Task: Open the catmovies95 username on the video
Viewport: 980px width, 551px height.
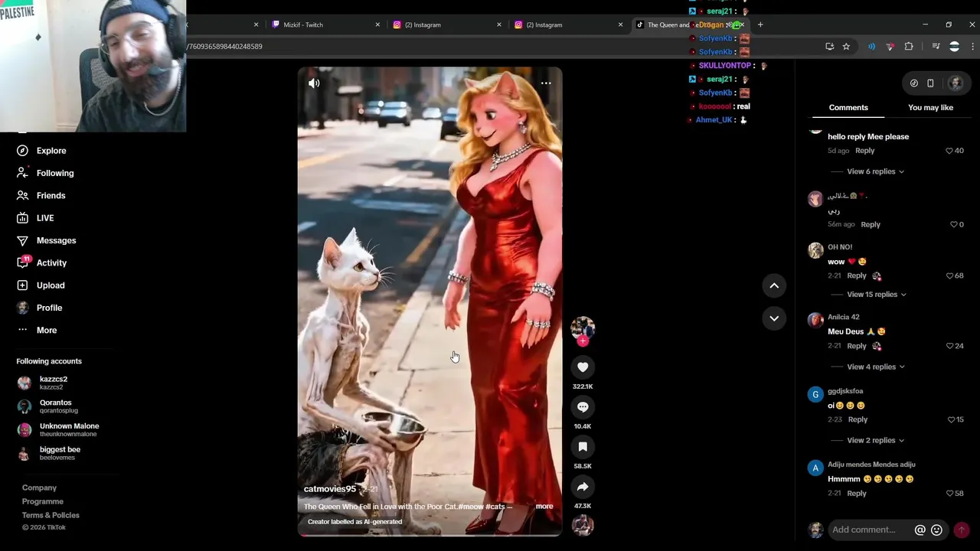Action: click(330, 489)
